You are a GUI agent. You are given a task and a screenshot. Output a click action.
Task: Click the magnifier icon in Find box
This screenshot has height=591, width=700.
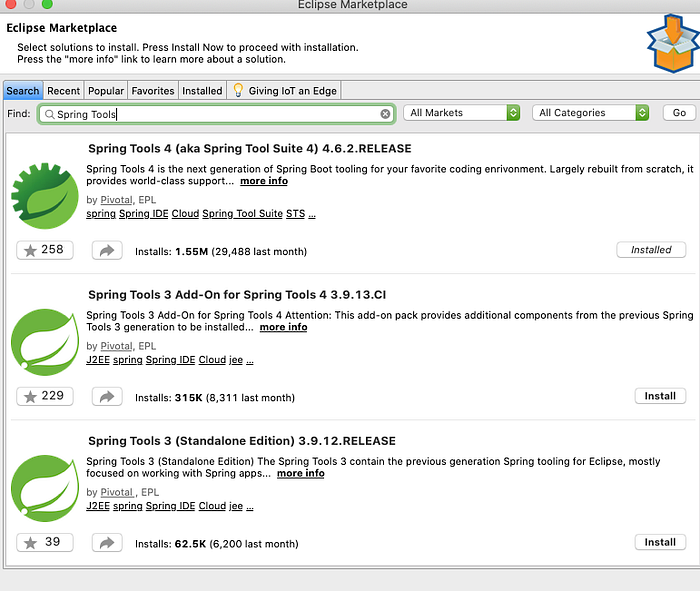(50, 114)
